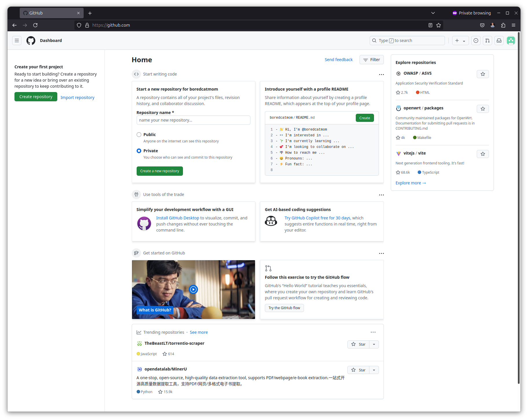Toggle reader view icon in address bar
Viewport: 528px width, 420px height.
click(x=430, y=25)
